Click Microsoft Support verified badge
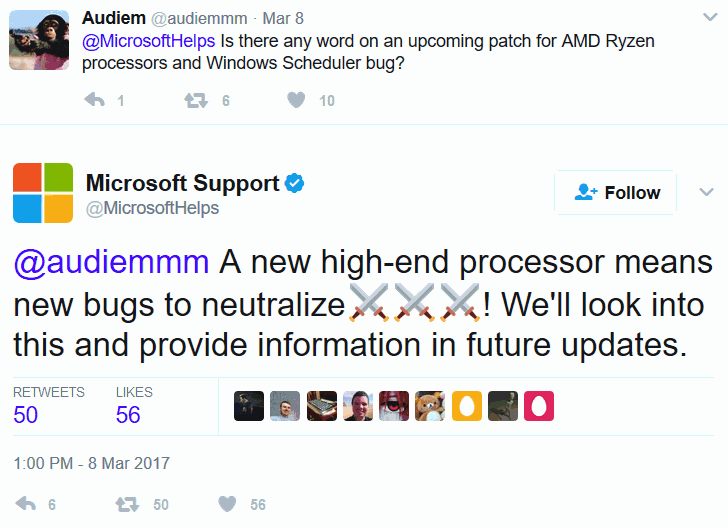The height and width of the screenshot is (528, 728). coord(294,183)
